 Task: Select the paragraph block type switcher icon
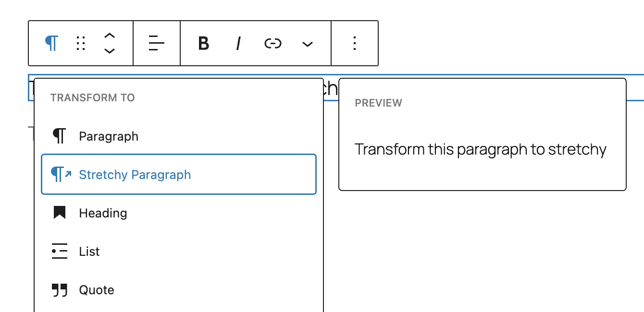(x=51, y=43)
